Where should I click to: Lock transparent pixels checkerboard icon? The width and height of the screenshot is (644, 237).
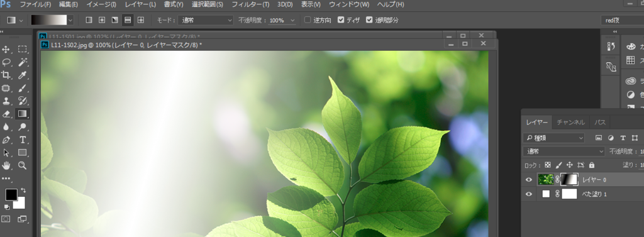[x=548, y=165]
